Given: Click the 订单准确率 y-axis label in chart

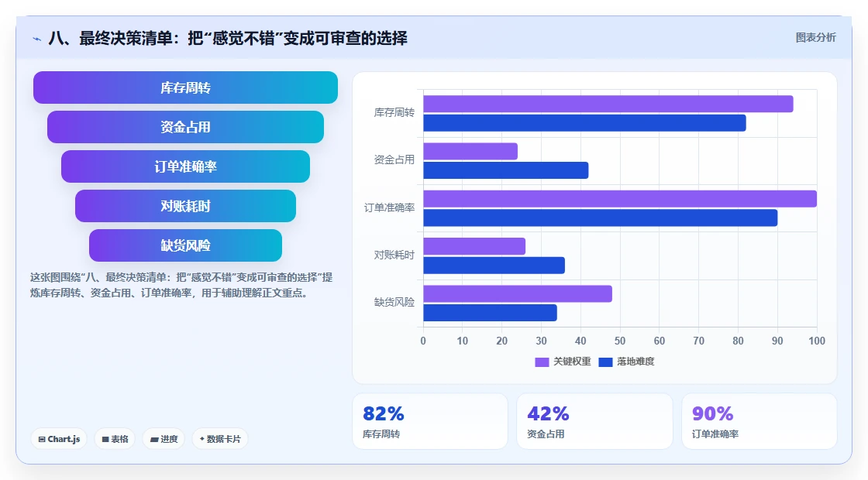Looking at the screenshot, I should tap(389, 208).
